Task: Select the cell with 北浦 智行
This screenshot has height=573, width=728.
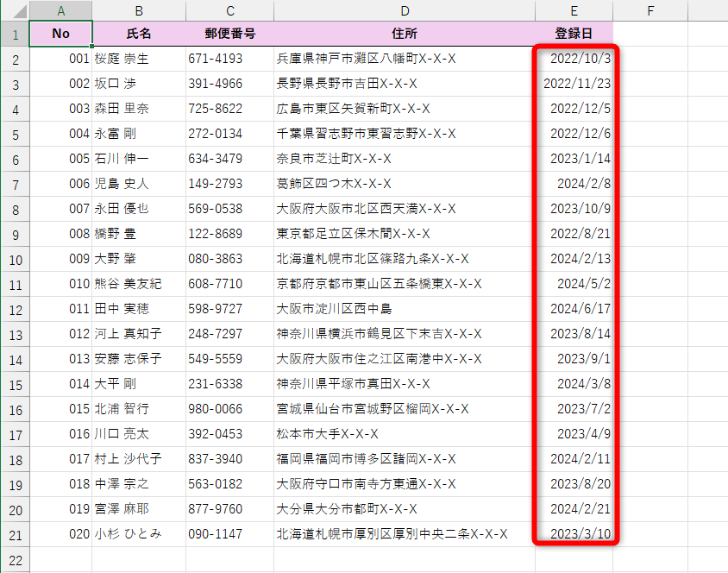Action: click(138, 409)
